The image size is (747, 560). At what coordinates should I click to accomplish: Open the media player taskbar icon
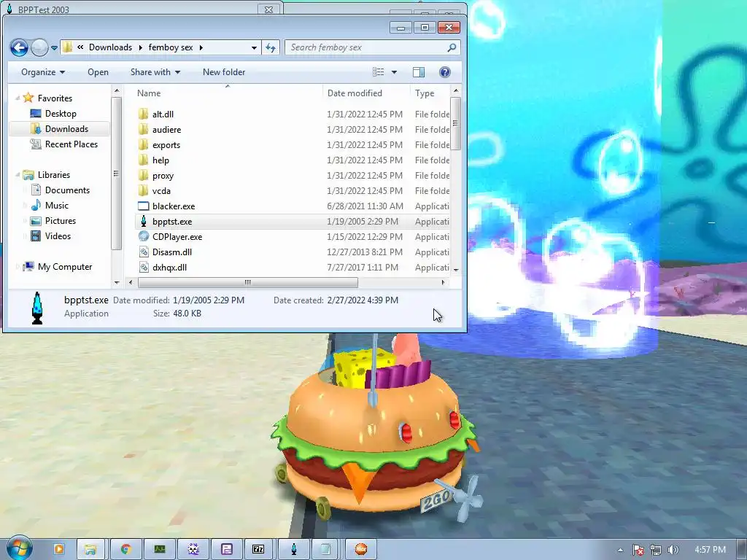[x=59, y=550]
